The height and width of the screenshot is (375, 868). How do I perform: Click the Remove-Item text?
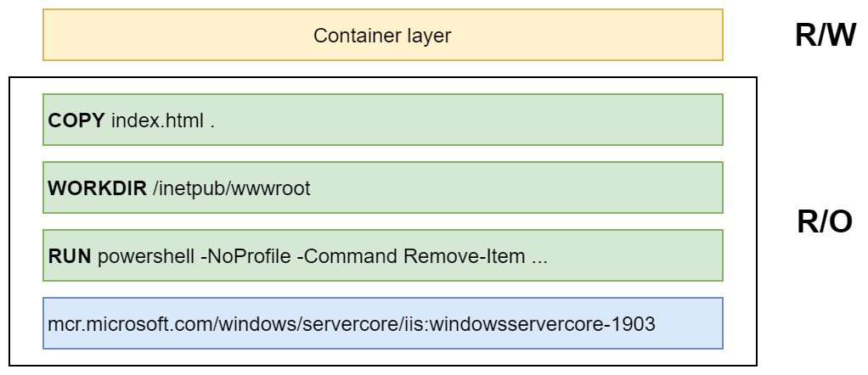click(x=464, y=256)
